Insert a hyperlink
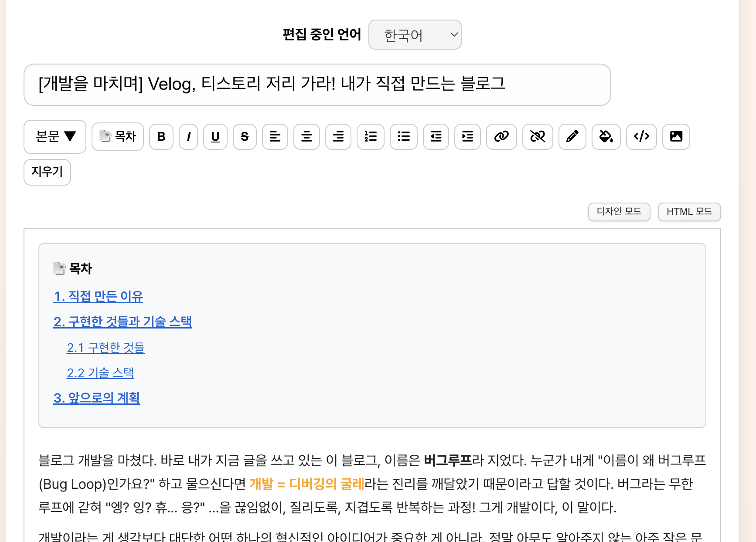756x542 pixels. (x=501, y=137)
